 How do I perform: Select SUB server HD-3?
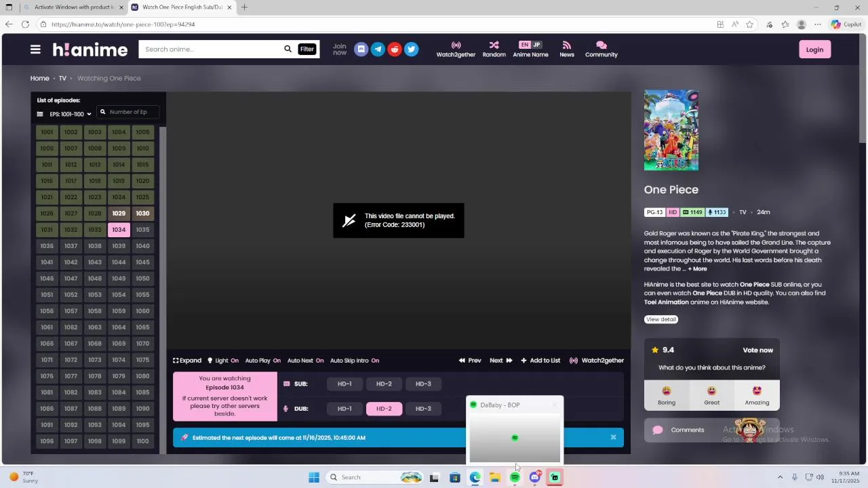pos(423,384)
